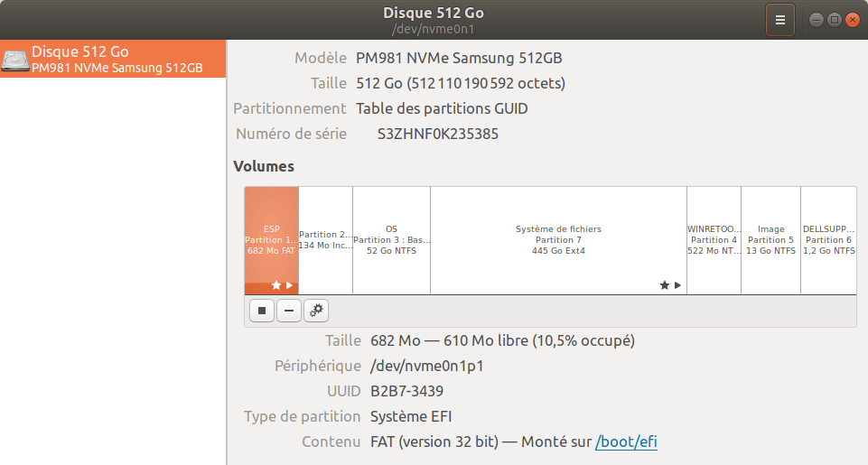Delete the selected partition with the minus icon
This screenshot has width=868, height=465.
[x=289, y=311]
